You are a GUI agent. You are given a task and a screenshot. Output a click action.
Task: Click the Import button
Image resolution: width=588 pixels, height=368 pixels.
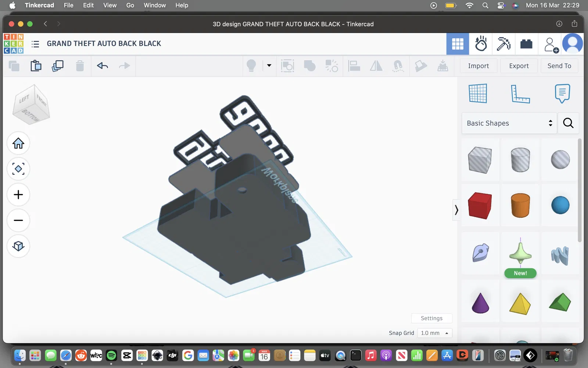click(x=478, y=66)
